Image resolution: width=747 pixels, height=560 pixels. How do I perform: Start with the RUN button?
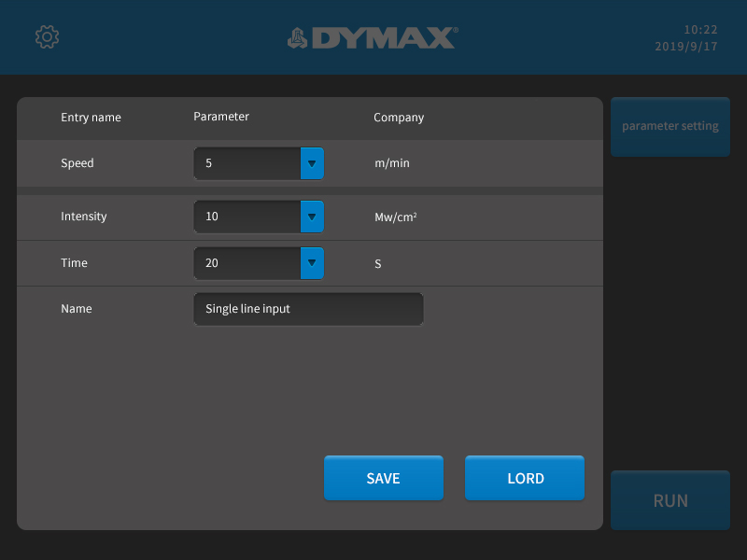670,500
